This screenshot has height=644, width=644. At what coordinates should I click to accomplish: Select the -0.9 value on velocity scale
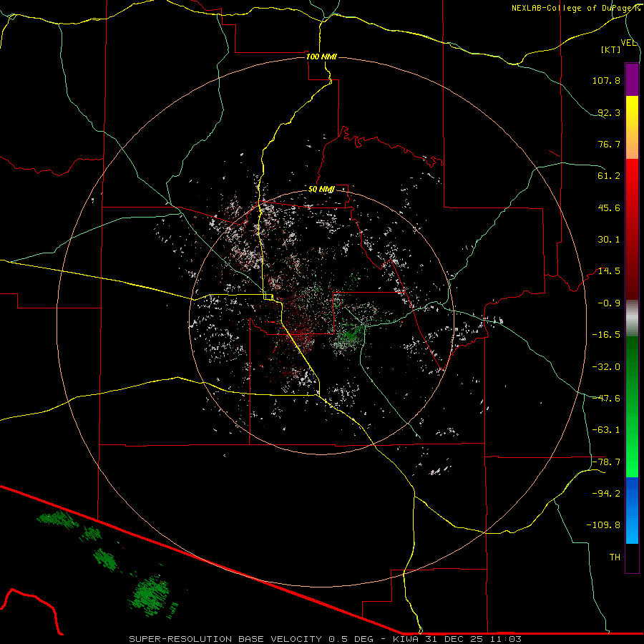coord(609,303)
